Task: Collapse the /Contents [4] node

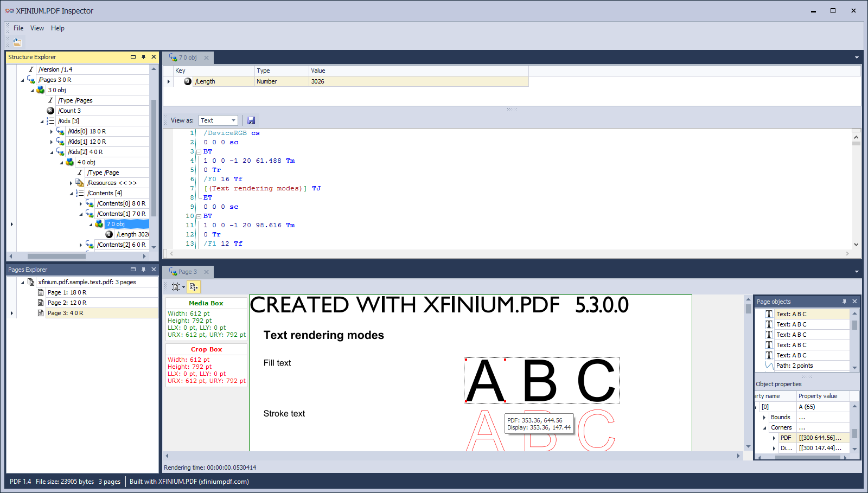Action: pos(71,194)
